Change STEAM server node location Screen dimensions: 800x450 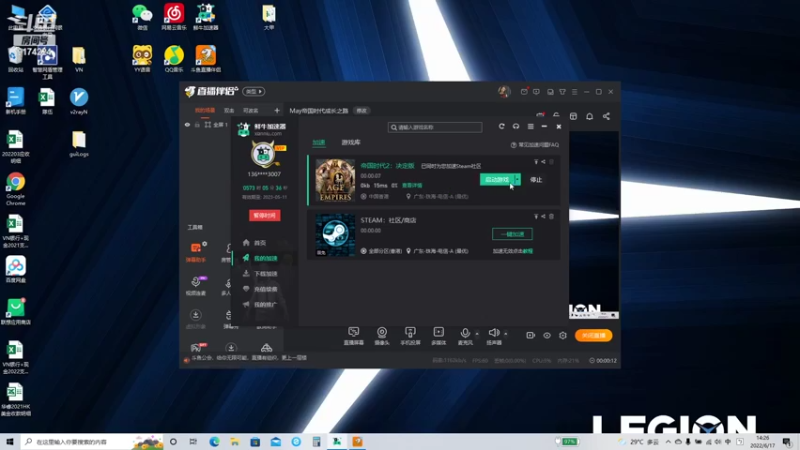click(437, 251)
